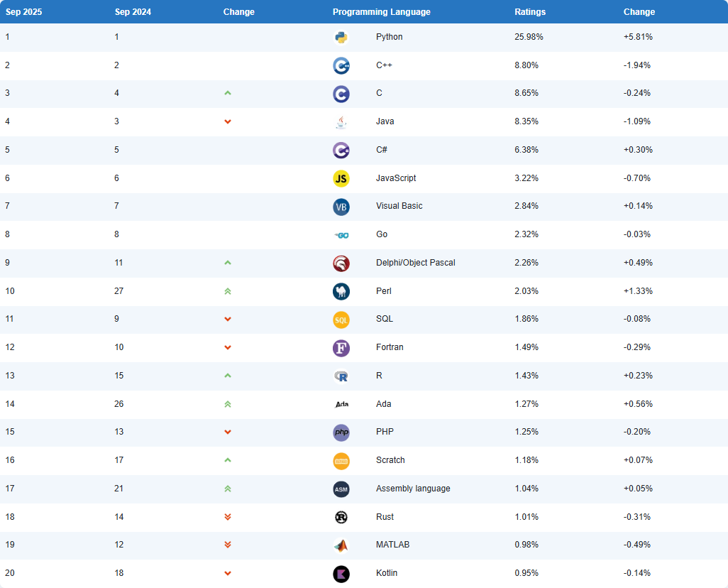Click the double up arrow for Perl
The image size is (728, 588).
point(228,291)
